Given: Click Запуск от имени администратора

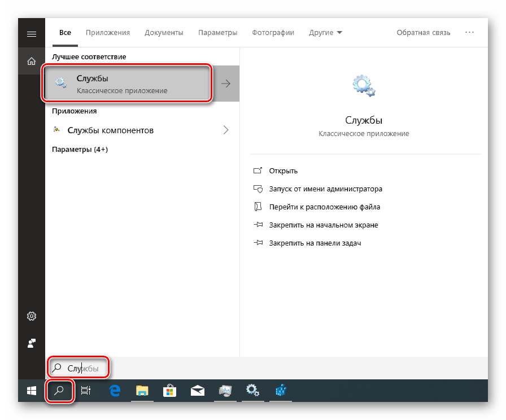Looking at the screenshot, I should 325,189.
